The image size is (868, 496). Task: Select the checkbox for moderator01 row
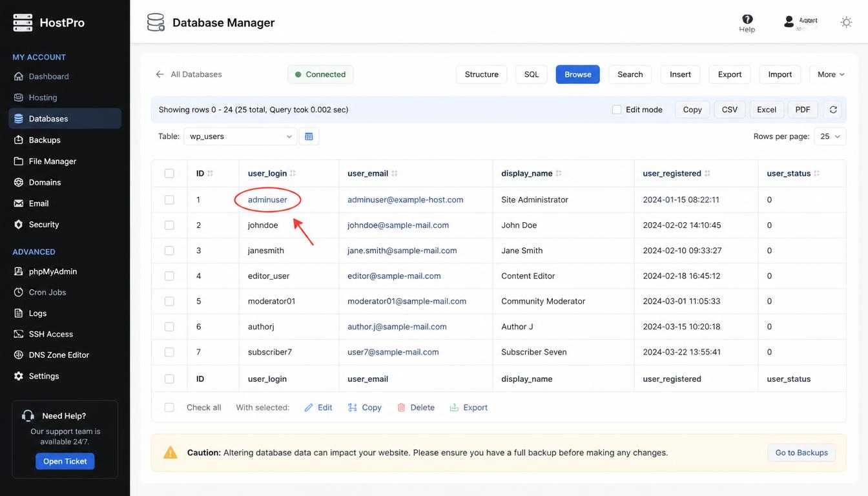[x=169, y=302]
